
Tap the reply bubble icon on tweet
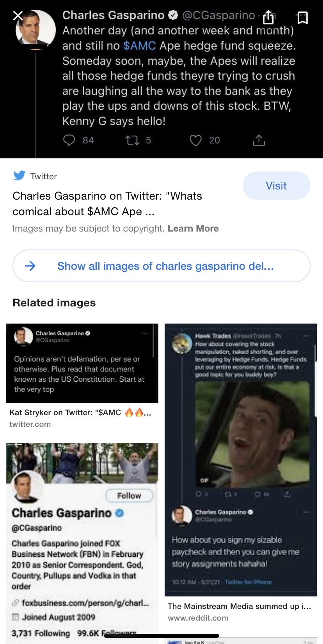coord(69,140)
